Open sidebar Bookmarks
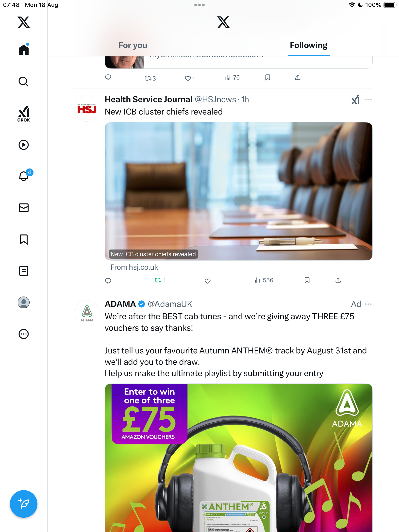This screenshot has height=532, width=399. tap(24, 239)
